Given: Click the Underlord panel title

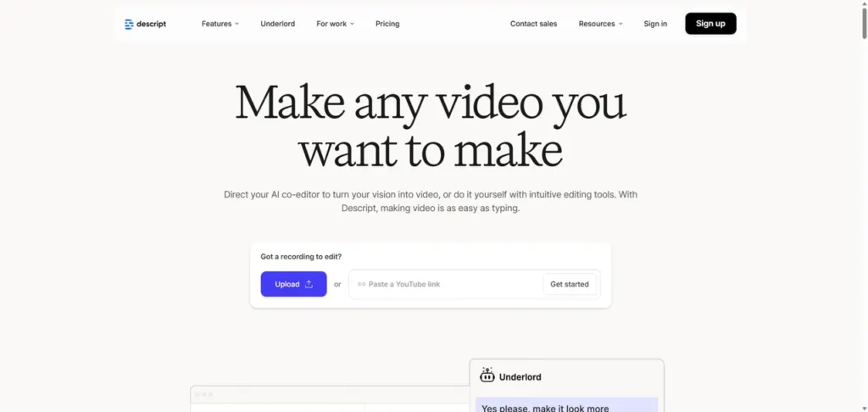Looking at the screenshot, I should 520,377.
